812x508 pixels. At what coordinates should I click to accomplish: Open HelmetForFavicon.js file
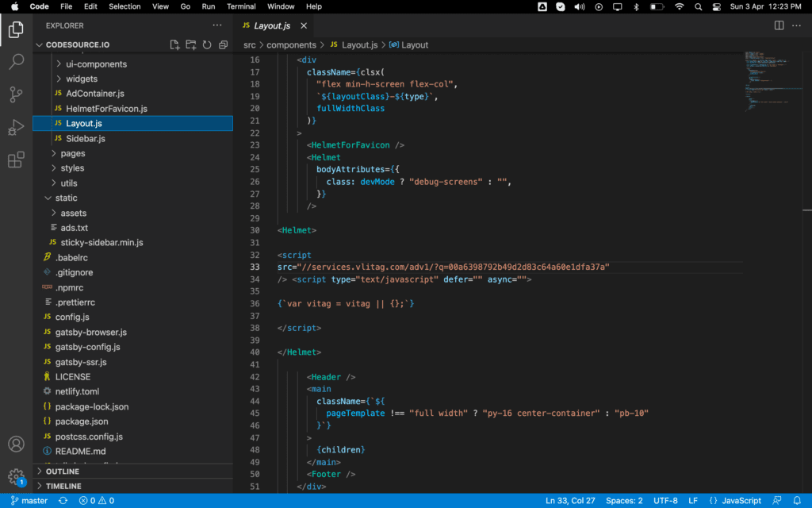pos(106,109)
